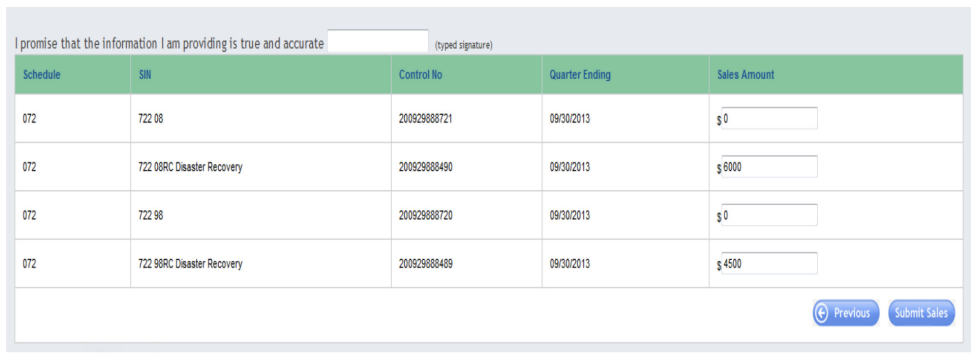Viewport: 980px width, 360px height.
Task: Click the Quarter Ending column header
Action: pos(580,75)
